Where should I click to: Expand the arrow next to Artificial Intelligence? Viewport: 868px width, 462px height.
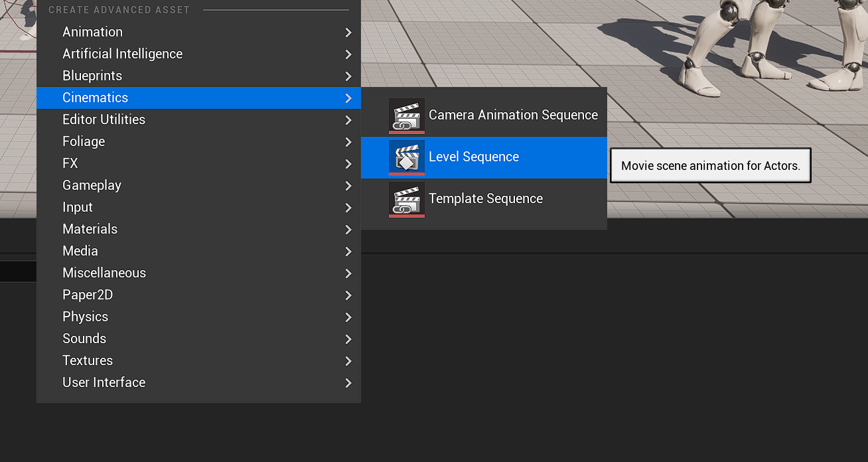point(348,54)
